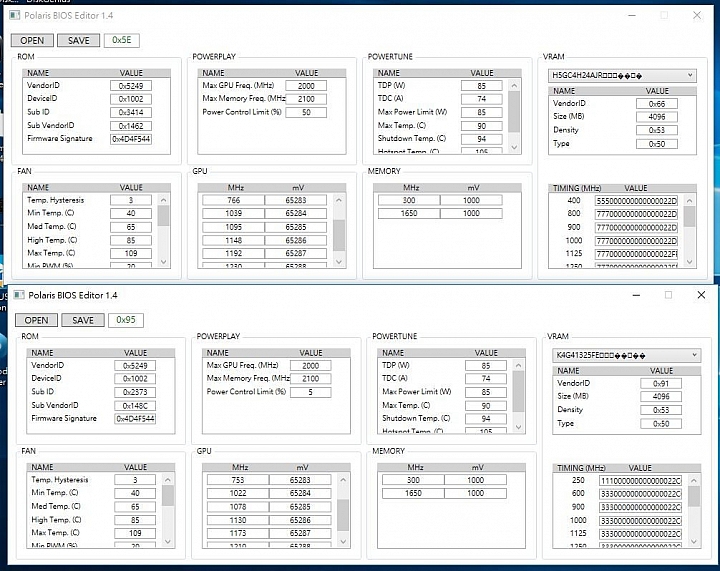Click OPEN button in lower BIOS Editor window

[36, 320]
